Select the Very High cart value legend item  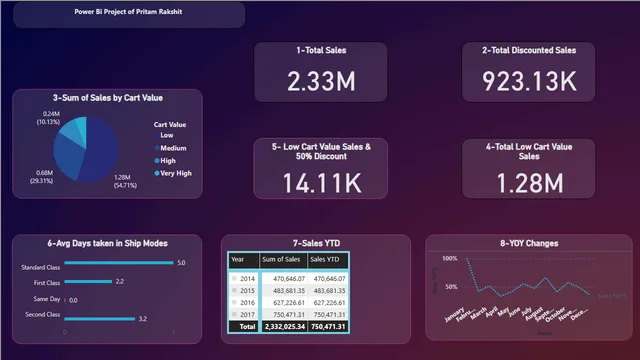pos(173,173)
